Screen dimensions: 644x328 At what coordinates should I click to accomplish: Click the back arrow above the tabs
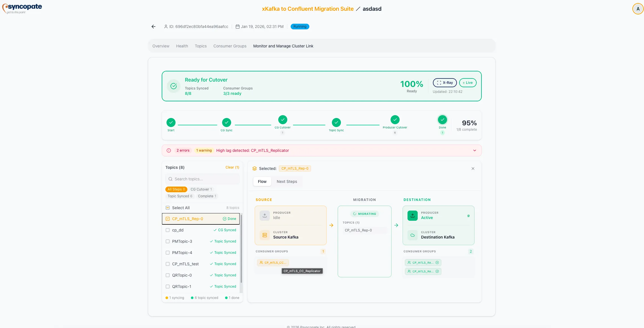click(153, 26)
